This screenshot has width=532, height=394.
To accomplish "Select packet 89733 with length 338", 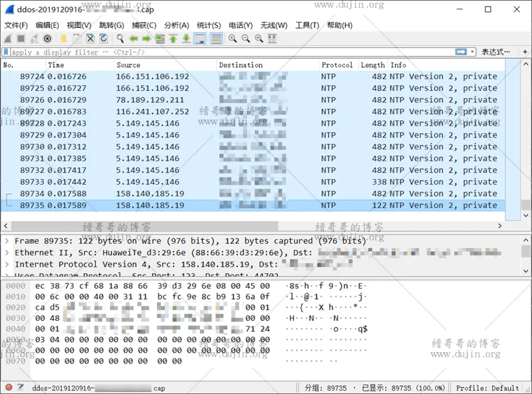I will (253, 182).
